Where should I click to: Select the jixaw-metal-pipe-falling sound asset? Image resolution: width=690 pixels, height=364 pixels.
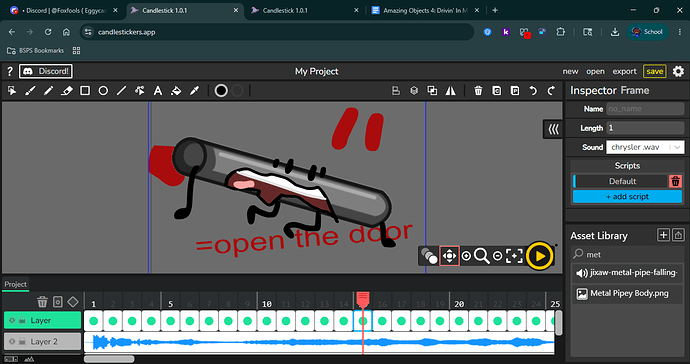pyautogui.click(x=628, y=273)
